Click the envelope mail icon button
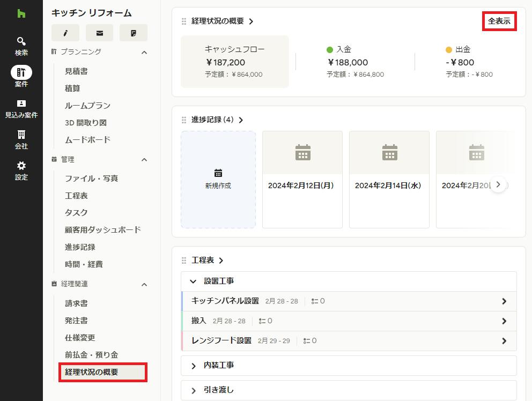The image size is (532, 401). [x=99, y=33]
